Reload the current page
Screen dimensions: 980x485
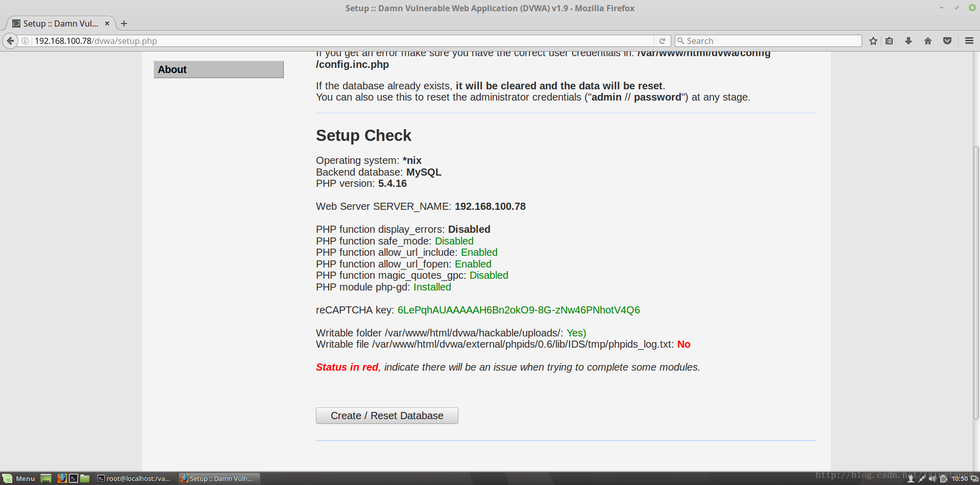pos(662,41)
